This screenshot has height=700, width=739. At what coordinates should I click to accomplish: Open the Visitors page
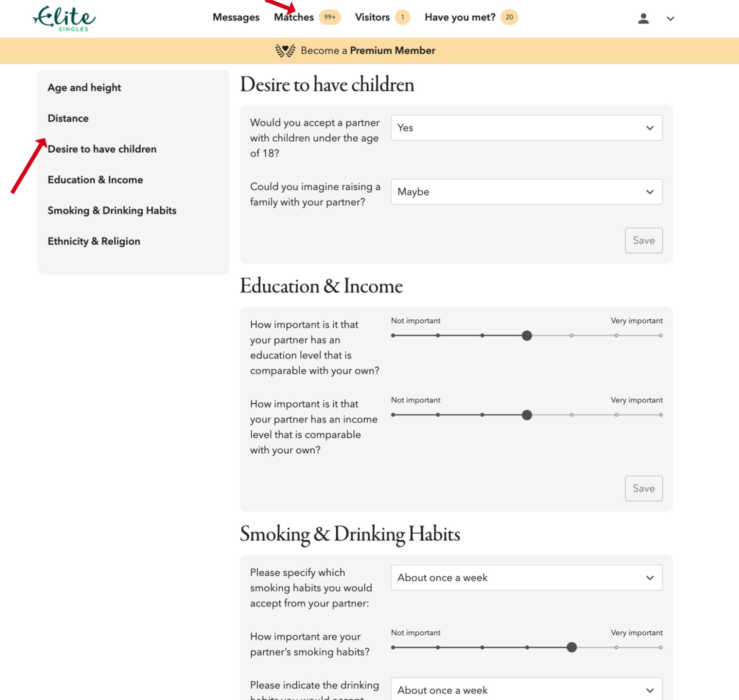[371, 17]
